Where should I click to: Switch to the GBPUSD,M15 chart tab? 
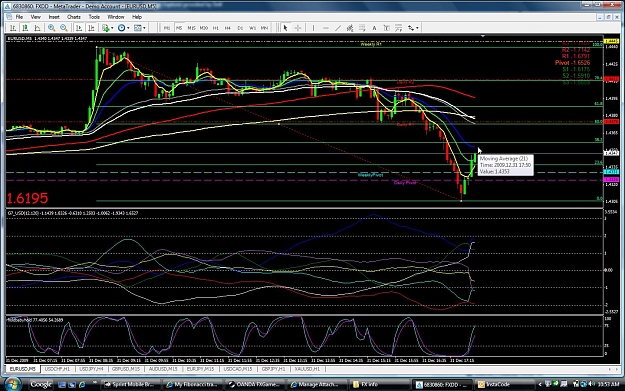pyautogui.click(x=126, y=369)
